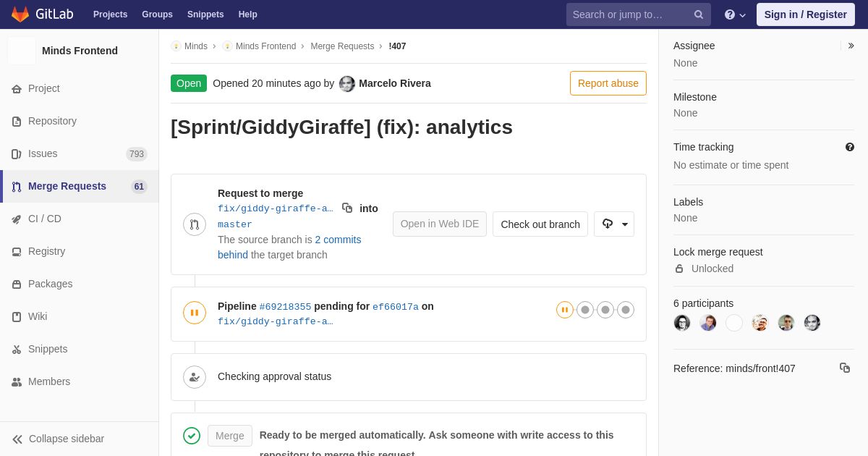Open the second pipeline stage circle
The height and width of the screenshot is (456, 868).
click(585, 310)
